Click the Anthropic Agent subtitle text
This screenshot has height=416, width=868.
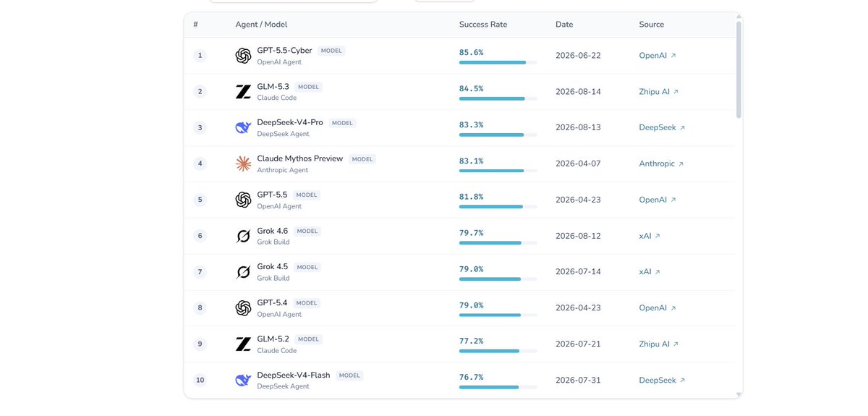pos(283,171)
